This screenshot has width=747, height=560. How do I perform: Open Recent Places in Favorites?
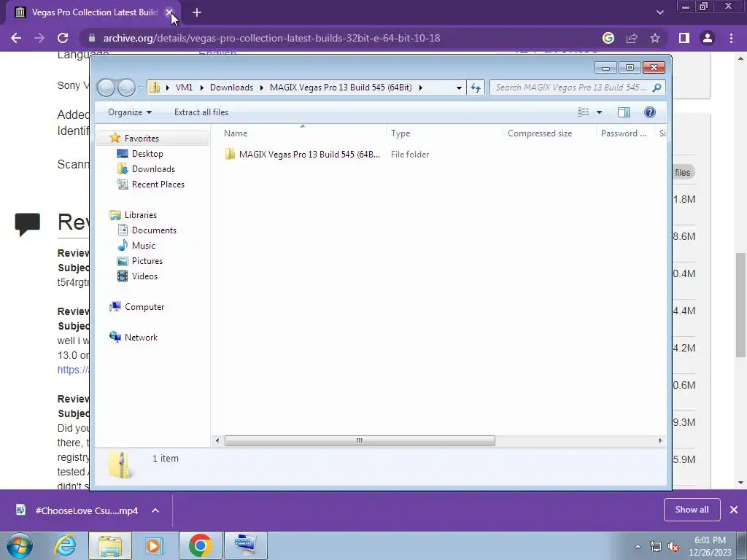158,184
